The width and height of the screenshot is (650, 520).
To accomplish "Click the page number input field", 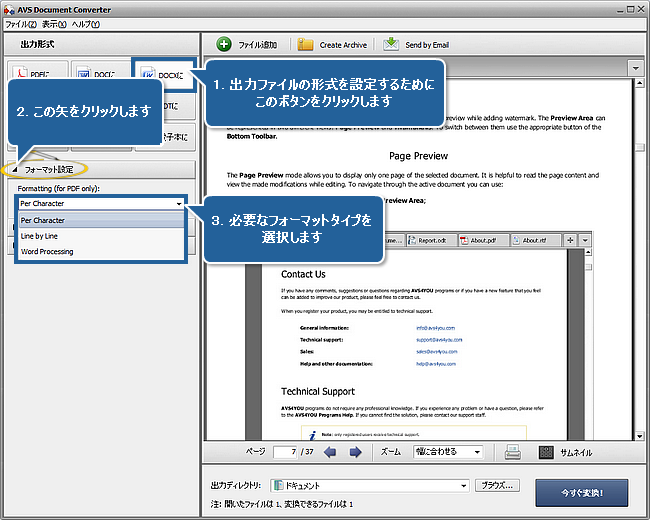I will [286, 452].
